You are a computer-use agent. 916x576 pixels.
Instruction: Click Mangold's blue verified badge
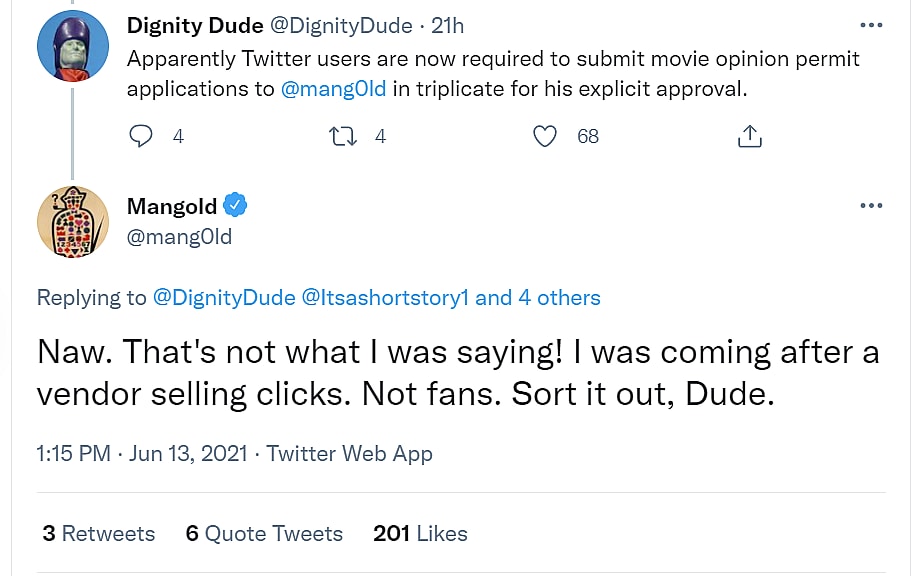point(236,206)
